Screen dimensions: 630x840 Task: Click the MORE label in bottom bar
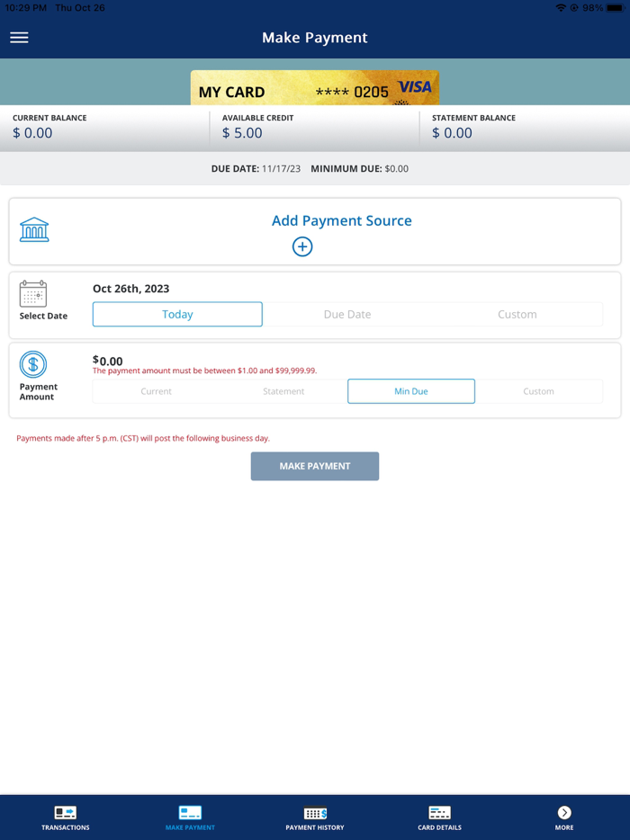click(x=564, y=827)
